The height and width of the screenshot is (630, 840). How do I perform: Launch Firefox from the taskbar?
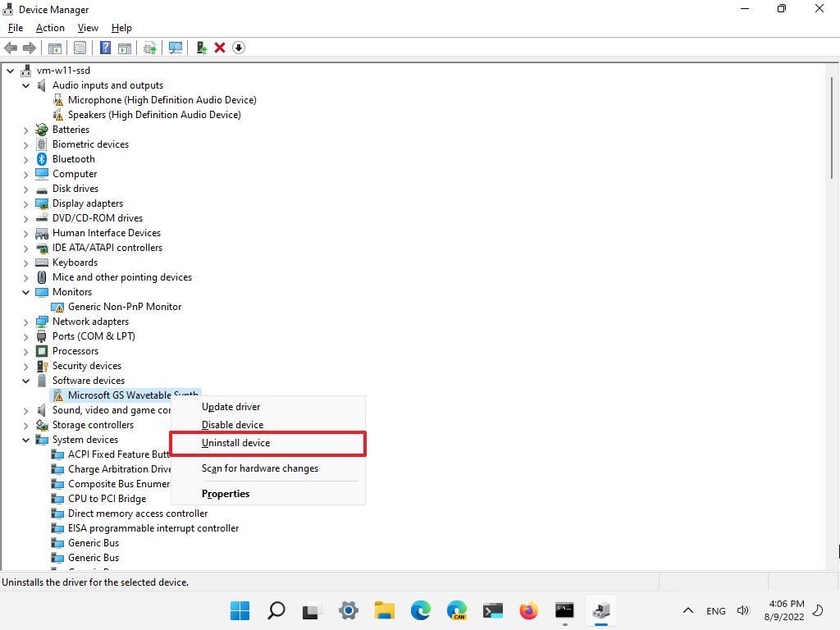529,610
